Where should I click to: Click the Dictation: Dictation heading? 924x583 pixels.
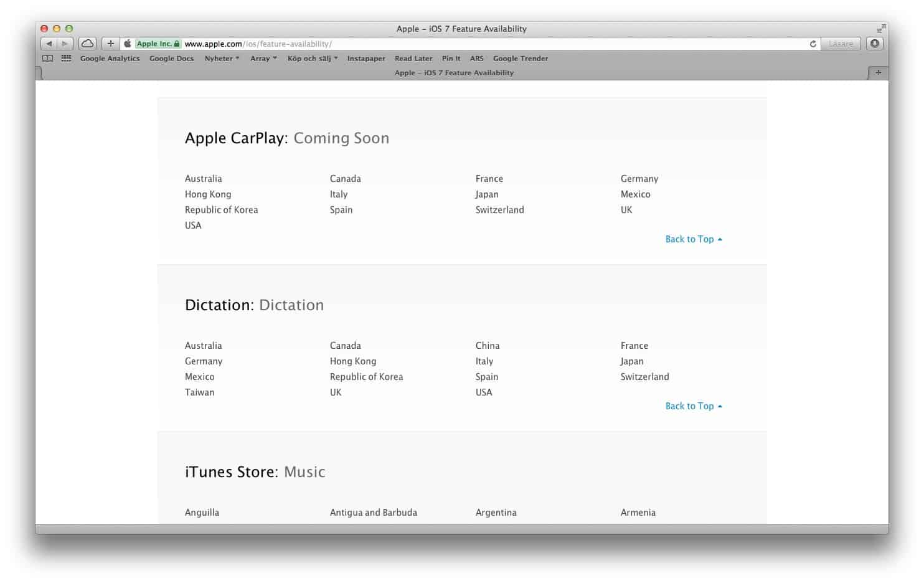(254, 305)
